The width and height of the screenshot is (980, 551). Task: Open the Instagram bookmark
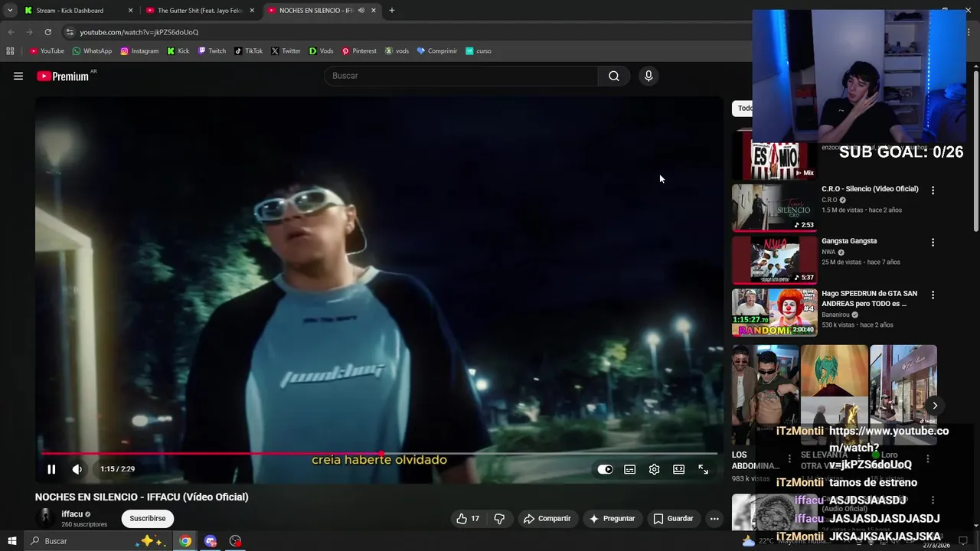point(139,51)
